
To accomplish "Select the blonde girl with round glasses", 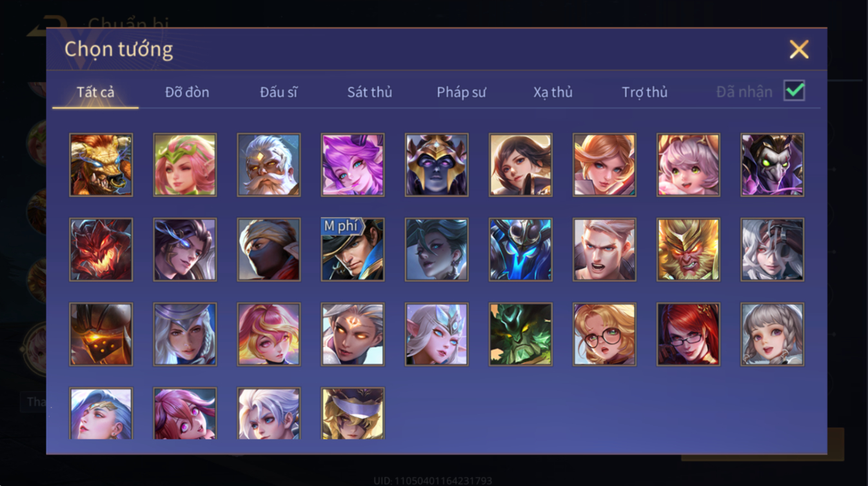I will pyautogui.click(x=604, y=334).
